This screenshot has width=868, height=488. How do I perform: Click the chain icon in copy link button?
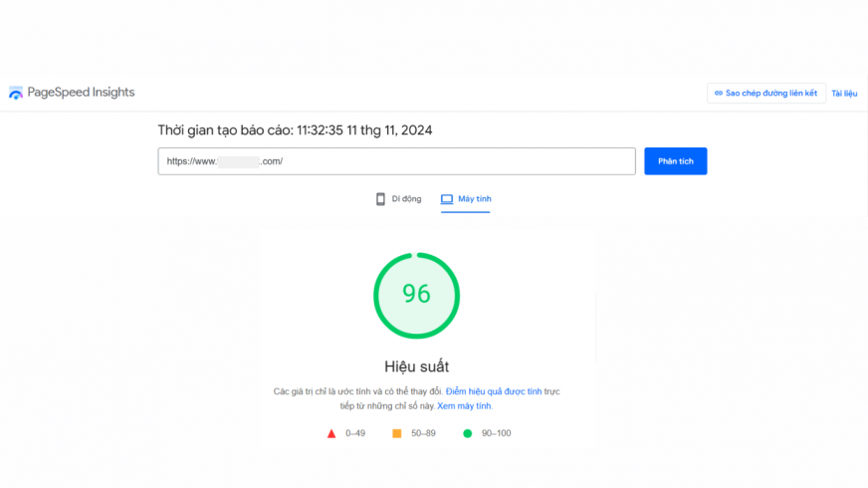tap(719, 94)
